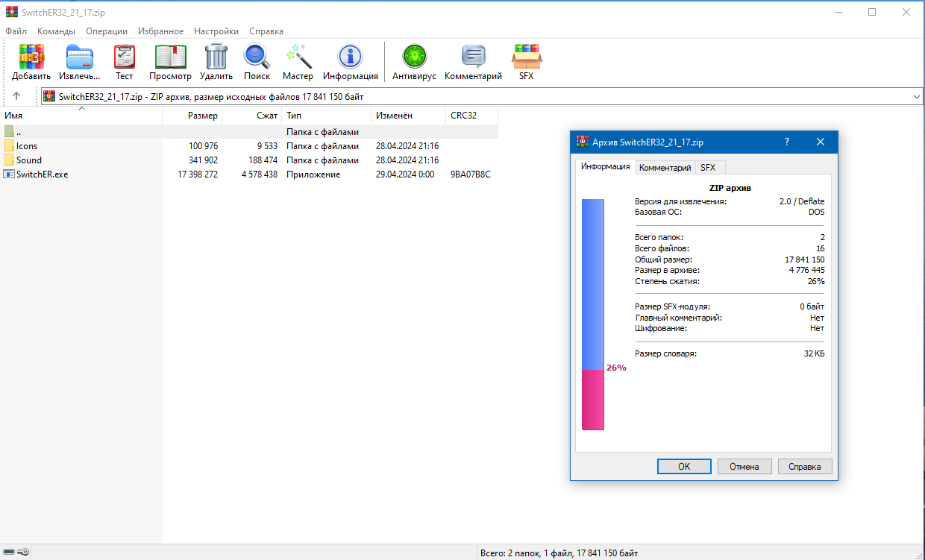Click the Sound folder icon
925x560 pixels.
[9, 160]
